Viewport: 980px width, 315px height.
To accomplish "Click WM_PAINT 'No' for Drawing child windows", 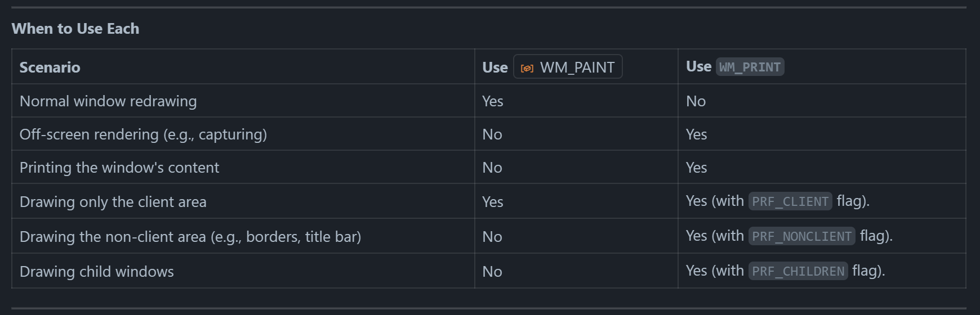I will (x=492, y=272).
